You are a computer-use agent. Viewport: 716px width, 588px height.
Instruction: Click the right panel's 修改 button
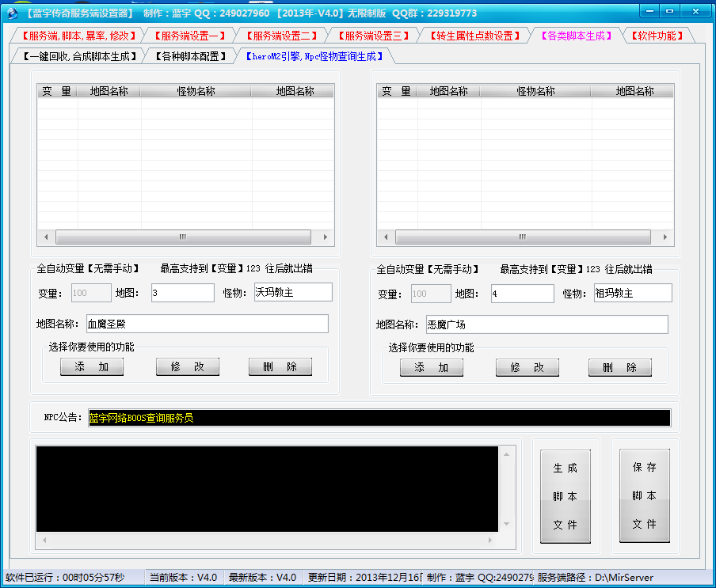pos(527,368)
